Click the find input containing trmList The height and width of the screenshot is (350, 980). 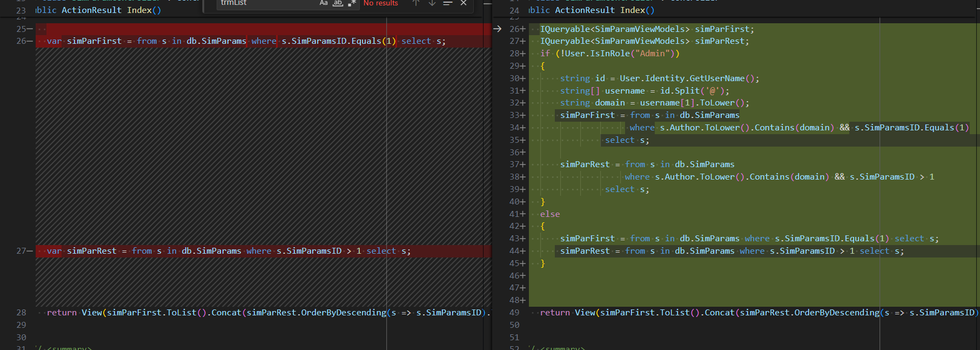[x=267, y=3]
